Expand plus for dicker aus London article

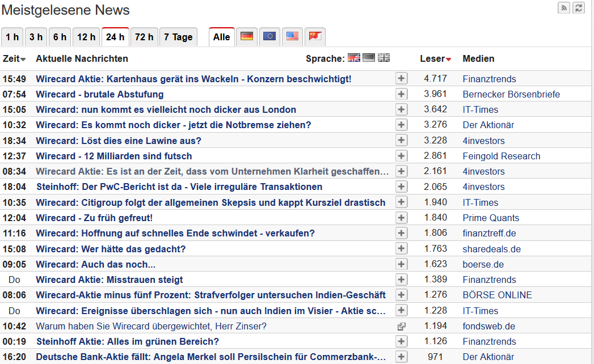[x=401, y=109]
